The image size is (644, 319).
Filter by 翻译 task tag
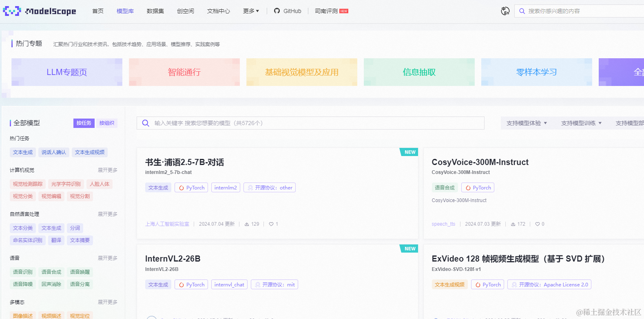point(56,240)
